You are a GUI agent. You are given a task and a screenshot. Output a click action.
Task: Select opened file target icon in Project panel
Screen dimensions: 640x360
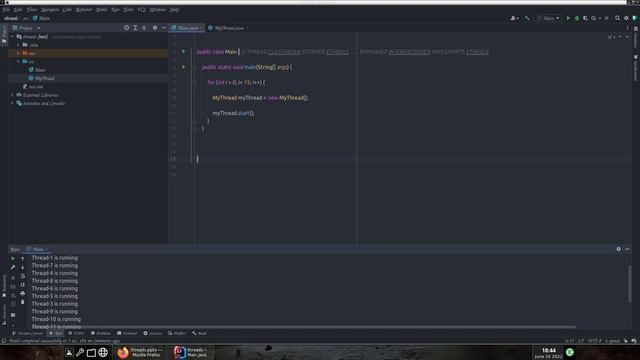(x=127, y=28)
